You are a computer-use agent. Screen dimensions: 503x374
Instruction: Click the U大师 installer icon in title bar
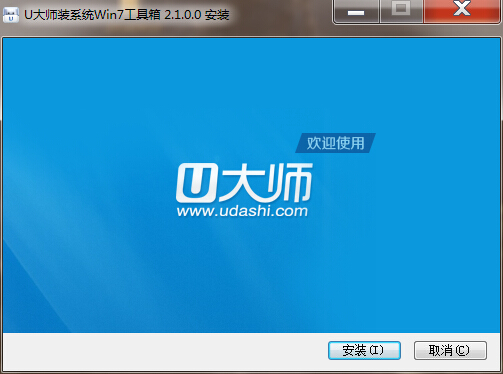coord(11,15)
